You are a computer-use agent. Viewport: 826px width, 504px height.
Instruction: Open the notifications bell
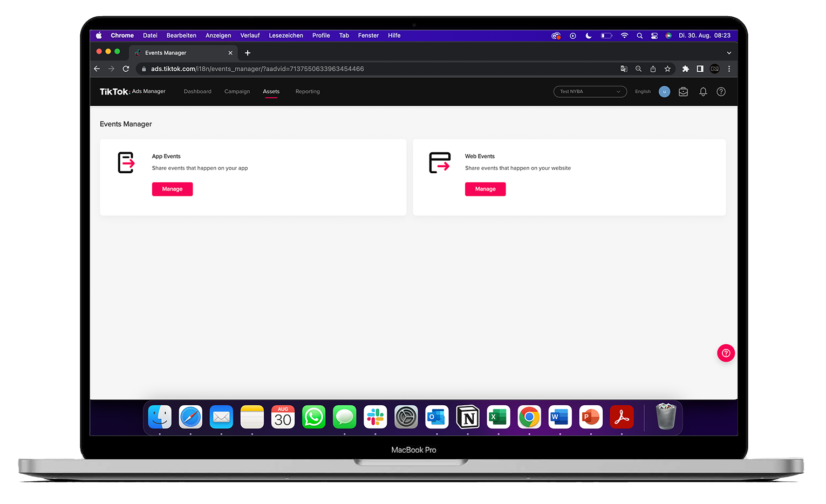click(x=703, y=92)
